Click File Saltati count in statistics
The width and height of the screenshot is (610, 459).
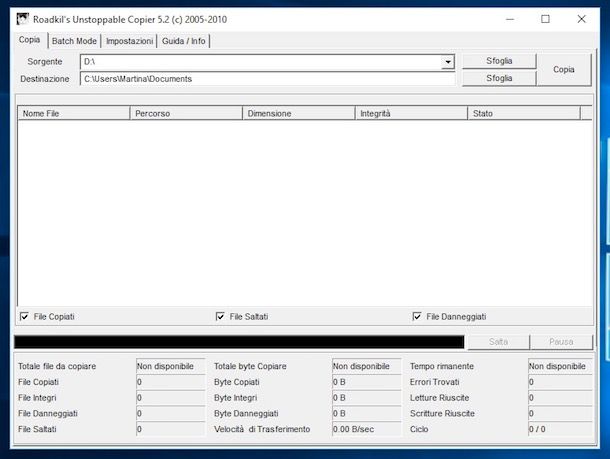[170, 429]
